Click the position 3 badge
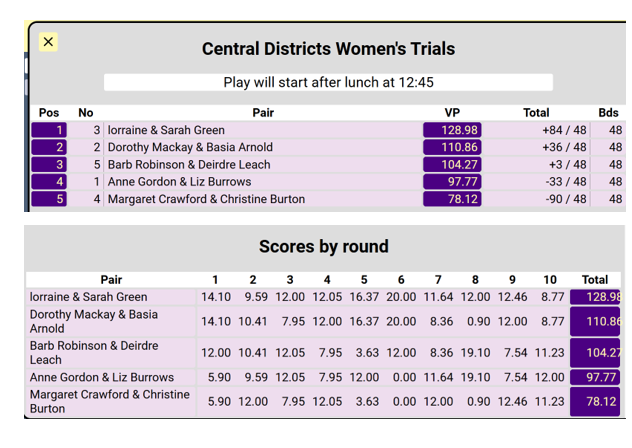This screenshot has width=632, height=448. (49, 165)
